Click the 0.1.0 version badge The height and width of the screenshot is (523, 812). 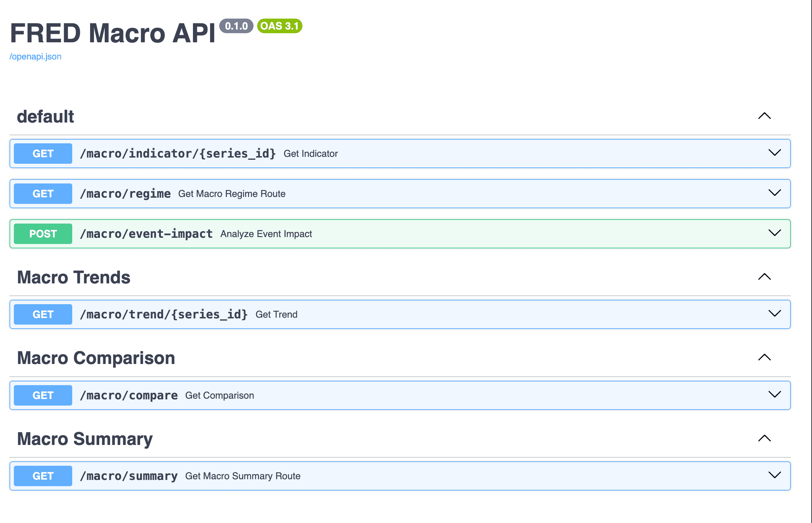(236, 26)
